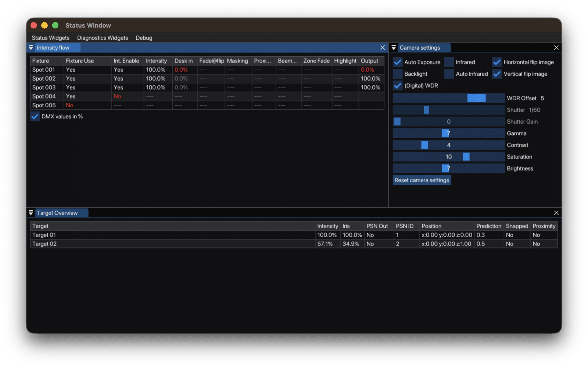Select the Intensity flow tab
This screenshot has width=588, height=368.
coord(57,48)
